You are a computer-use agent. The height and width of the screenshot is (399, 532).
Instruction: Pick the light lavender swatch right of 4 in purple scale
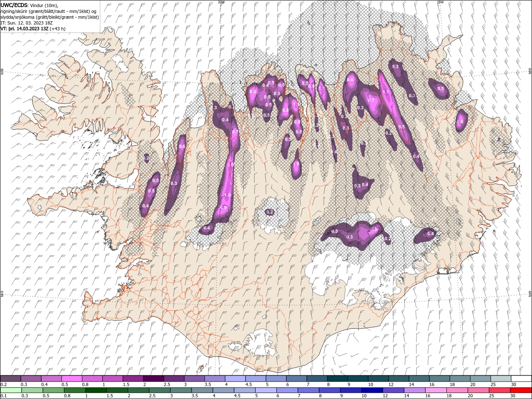click(x=235, y=379)
